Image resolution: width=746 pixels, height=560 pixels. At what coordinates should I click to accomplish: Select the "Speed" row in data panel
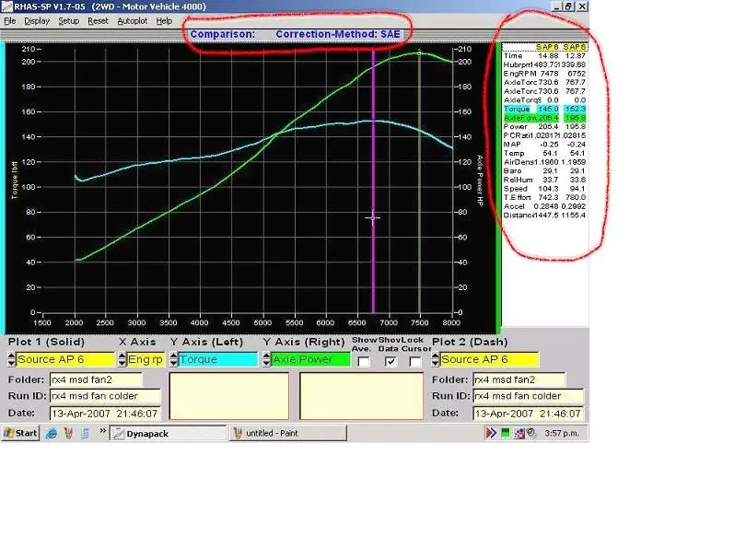click(544, 189)
